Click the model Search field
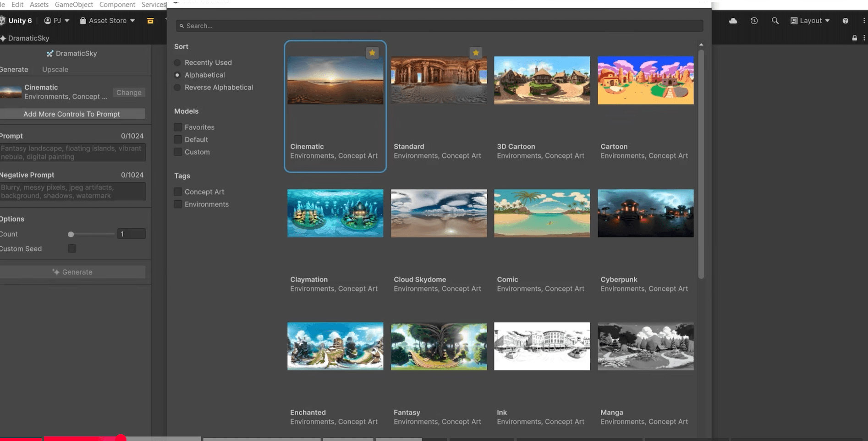This screenshot has height=441, width=868. click(439, 26)
